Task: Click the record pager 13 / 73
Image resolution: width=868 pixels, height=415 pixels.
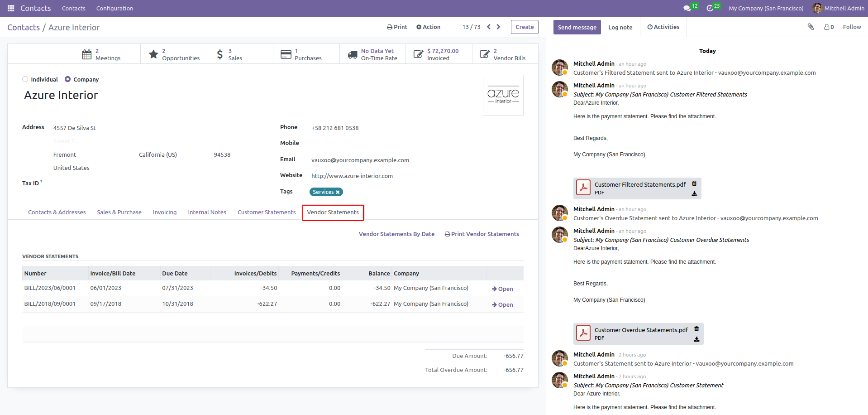Action: coord(472,27)
